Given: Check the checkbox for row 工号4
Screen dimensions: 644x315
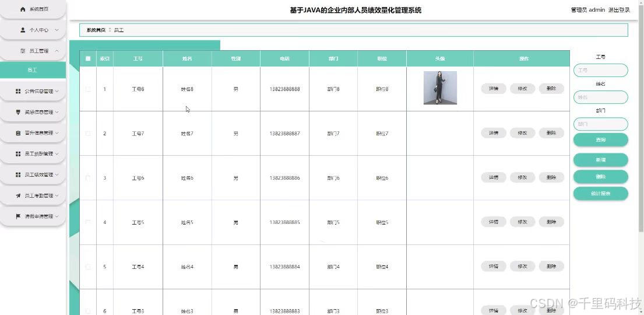Looking at the screenshot, I should tap(88, 267).
